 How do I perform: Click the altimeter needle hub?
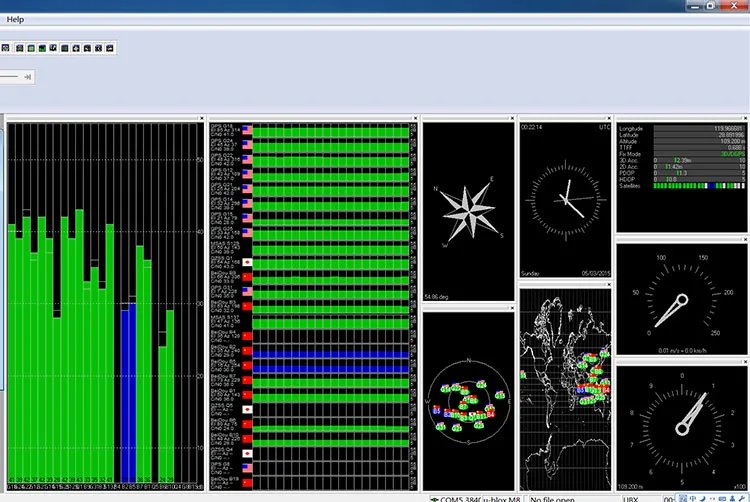(682, 428)
